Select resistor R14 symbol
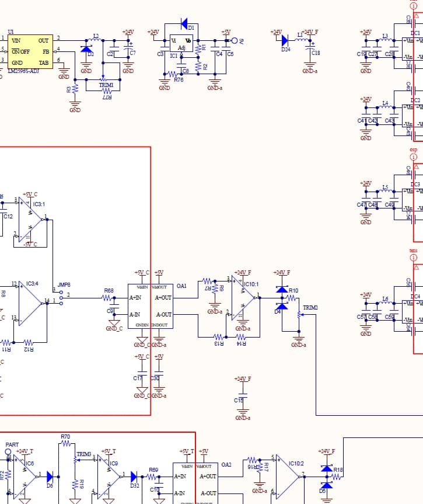 click(x=241, y=337)
